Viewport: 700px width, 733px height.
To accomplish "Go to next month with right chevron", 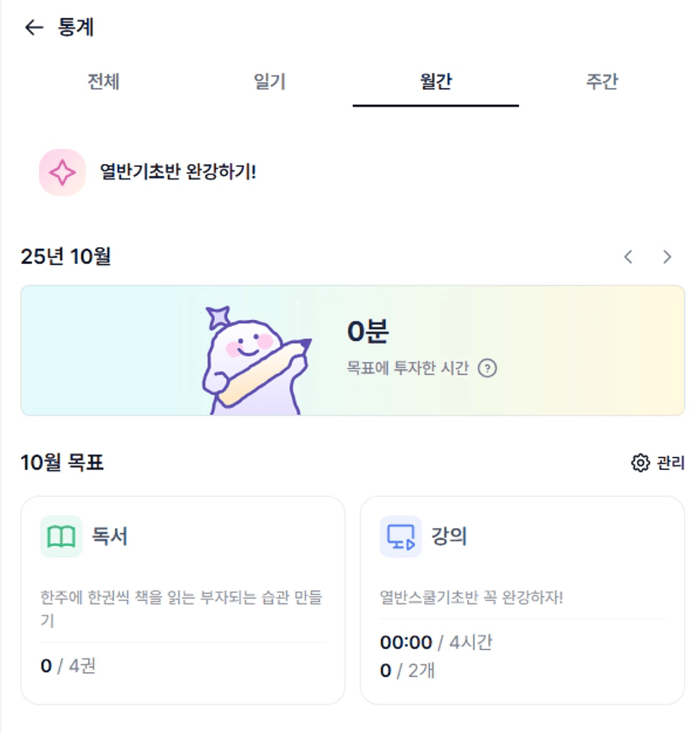I will pyautogui.click(x=667, y=257).
